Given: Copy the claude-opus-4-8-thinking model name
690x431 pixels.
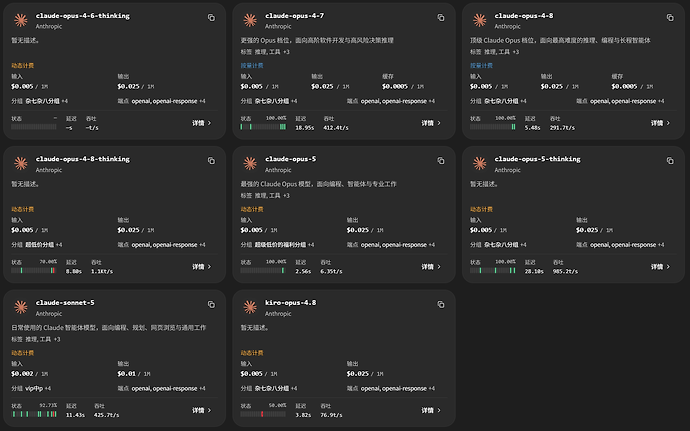Looking at the screenshot, I should click(x=211, y=161).
